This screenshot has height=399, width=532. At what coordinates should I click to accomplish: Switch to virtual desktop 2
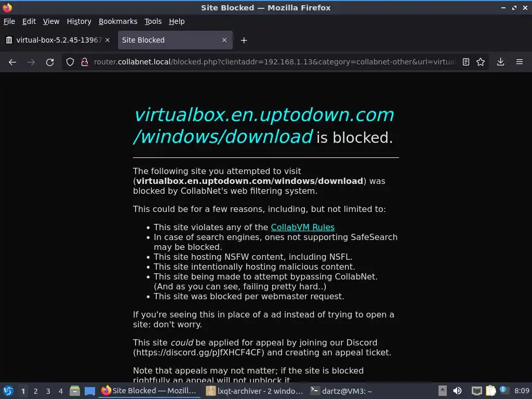(x=36, y=391)
